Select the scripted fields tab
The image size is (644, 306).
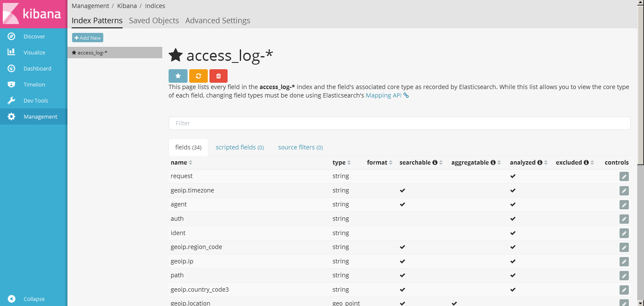tap(240, 147)
